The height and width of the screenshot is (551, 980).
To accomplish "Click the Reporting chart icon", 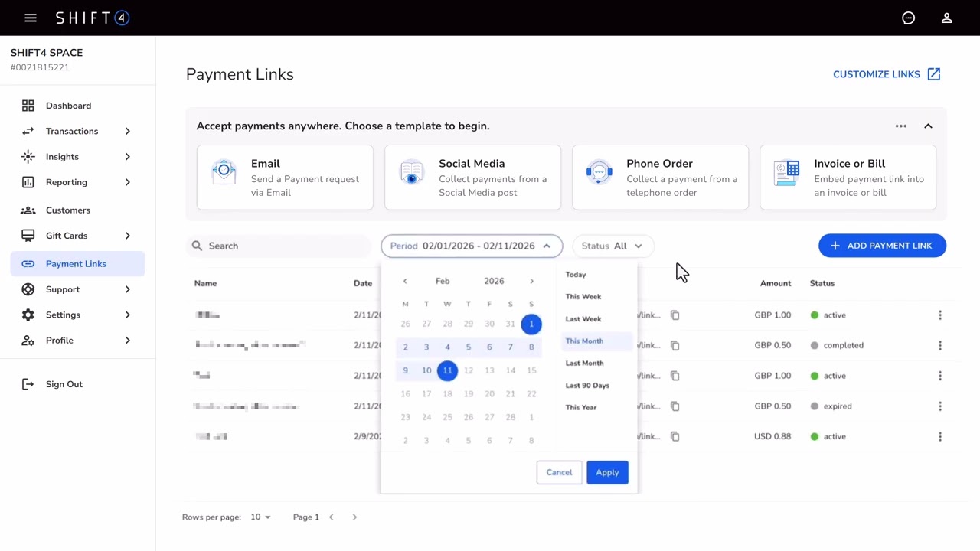I will [28, 182].
